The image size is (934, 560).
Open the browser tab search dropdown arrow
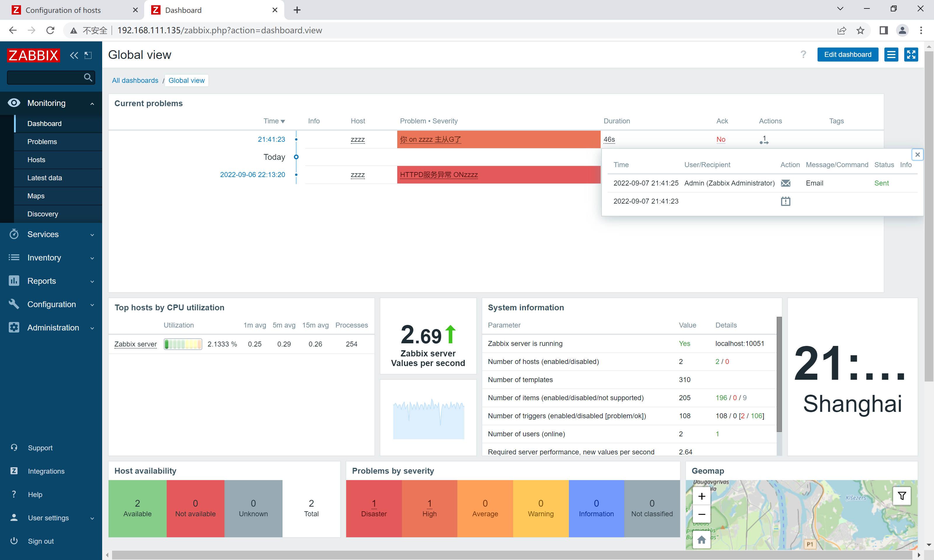[840, 9]
